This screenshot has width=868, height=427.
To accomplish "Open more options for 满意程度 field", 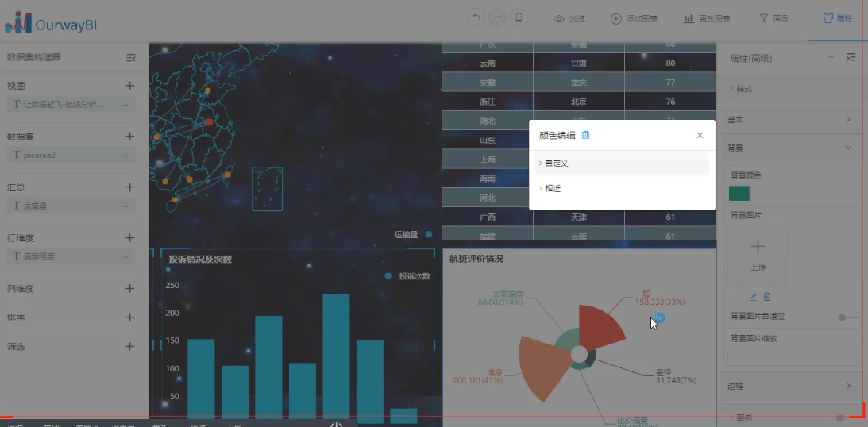I will 125,256.
